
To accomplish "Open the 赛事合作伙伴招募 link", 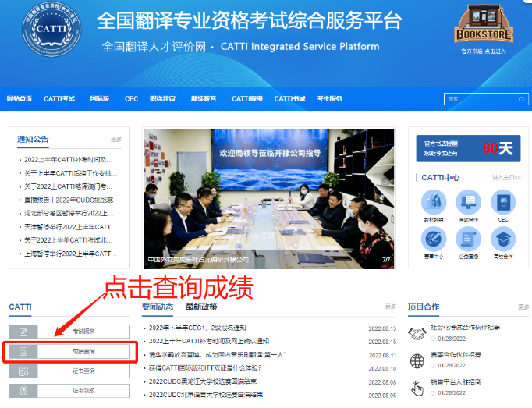I will [x=456, y=355].
